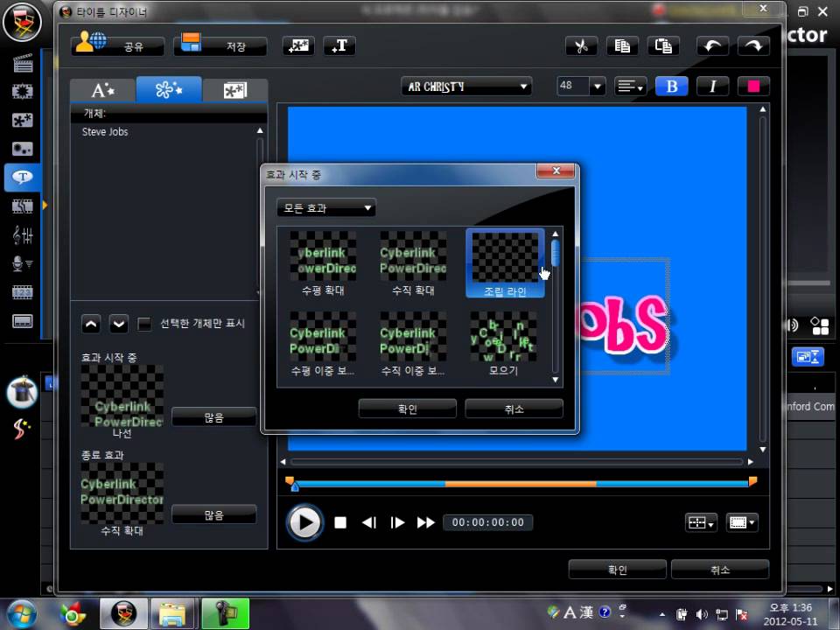Image resolution: width=840 pixels, height=630 pixels.
Task: Toggle bold formatting button
Action: (672, 87)
